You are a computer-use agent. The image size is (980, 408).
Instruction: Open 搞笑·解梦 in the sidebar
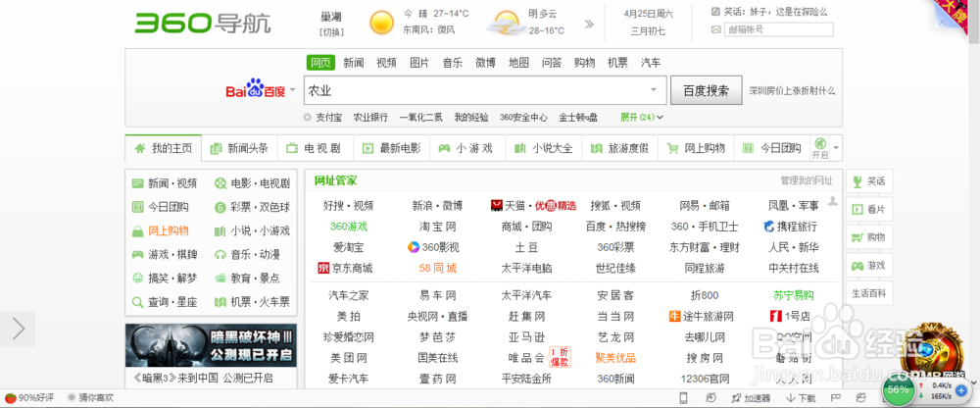point(165,278)
